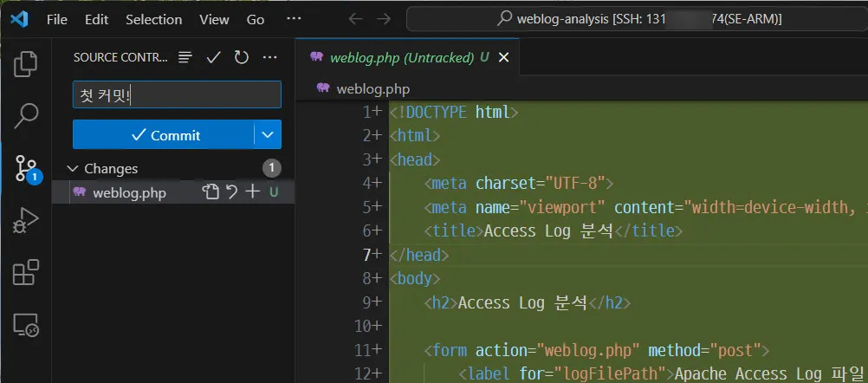Click the title tag line with Access Log

[554, 230]
